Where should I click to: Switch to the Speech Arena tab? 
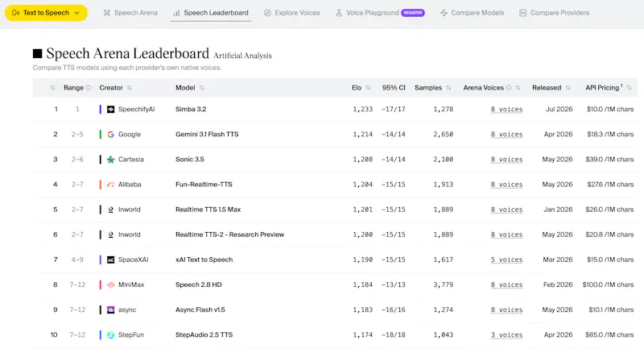tap(130, 13)
